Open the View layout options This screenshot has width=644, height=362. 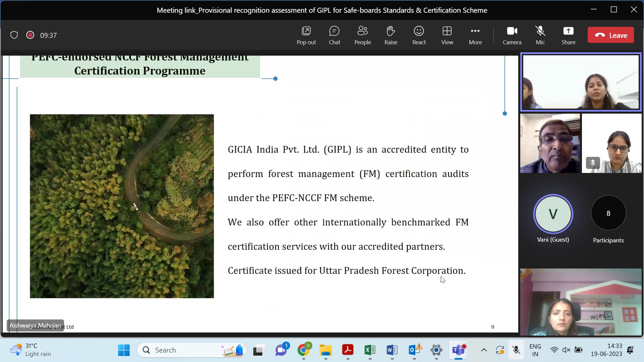447,35
